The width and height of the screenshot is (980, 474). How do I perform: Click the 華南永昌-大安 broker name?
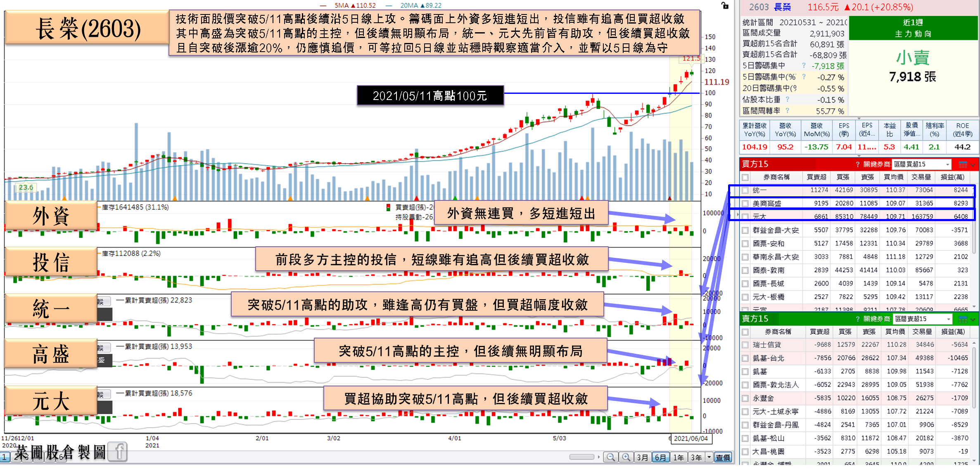776,257
